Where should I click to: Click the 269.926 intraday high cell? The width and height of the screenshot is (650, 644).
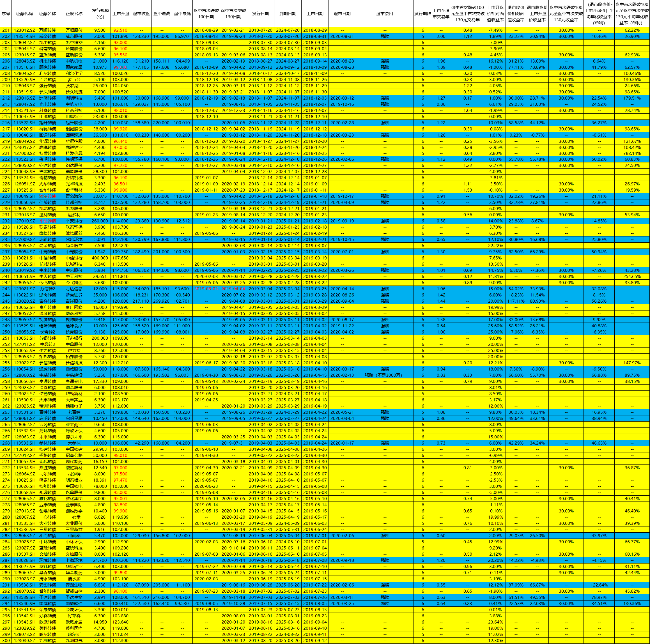click(x=162, y=301)
